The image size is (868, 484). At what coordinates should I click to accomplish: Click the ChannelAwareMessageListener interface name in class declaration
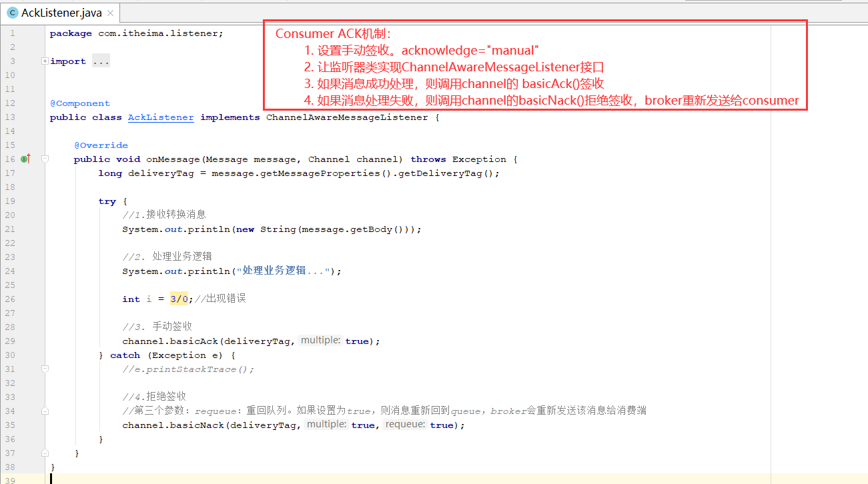(x=347, y=117)
